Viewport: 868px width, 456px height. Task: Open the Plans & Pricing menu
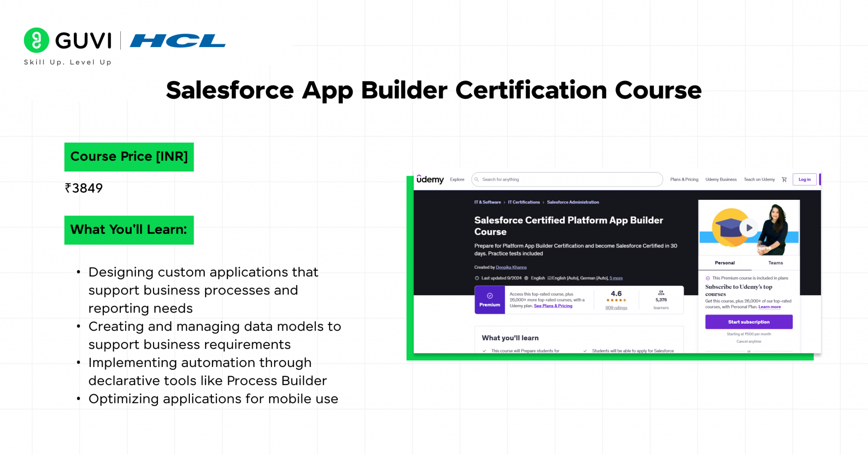684,179
